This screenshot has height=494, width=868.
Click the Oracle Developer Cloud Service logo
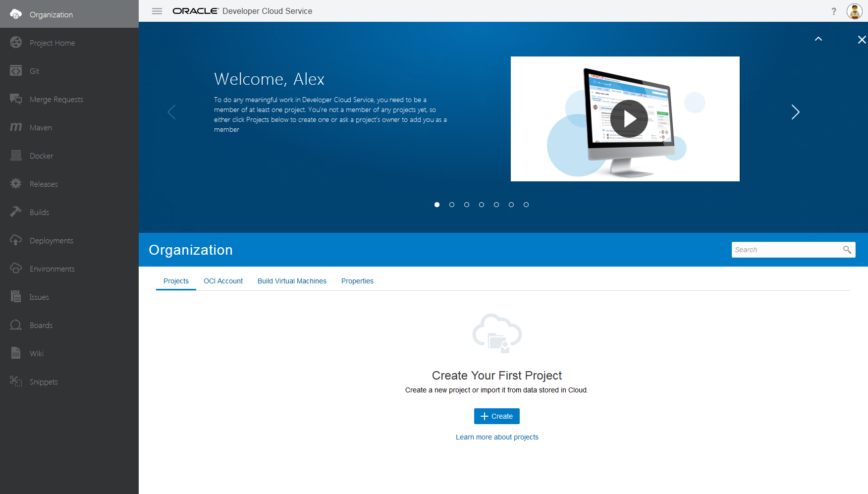coord(242,11)
